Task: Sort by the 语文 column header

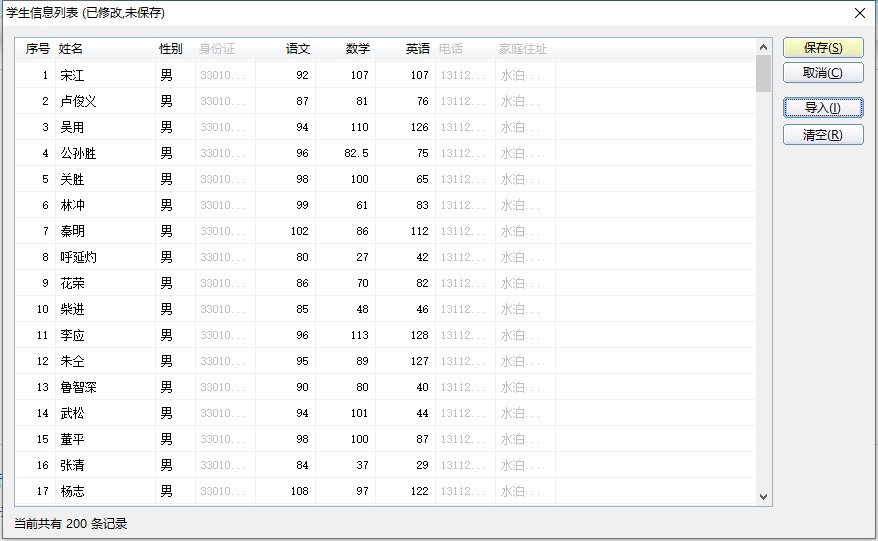Action: [x=298, y=49]
